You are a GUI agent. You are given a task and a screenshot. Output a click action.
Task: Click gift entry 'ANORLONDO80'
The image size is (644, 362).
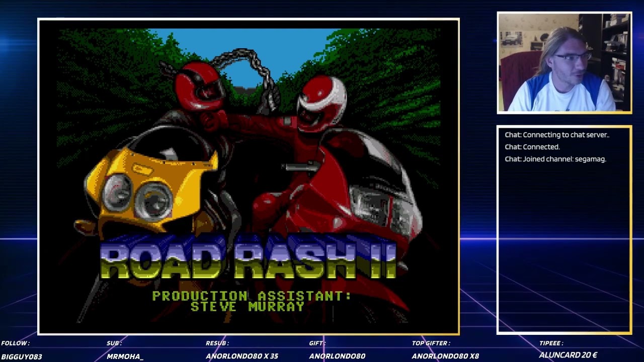pos(337,356)
